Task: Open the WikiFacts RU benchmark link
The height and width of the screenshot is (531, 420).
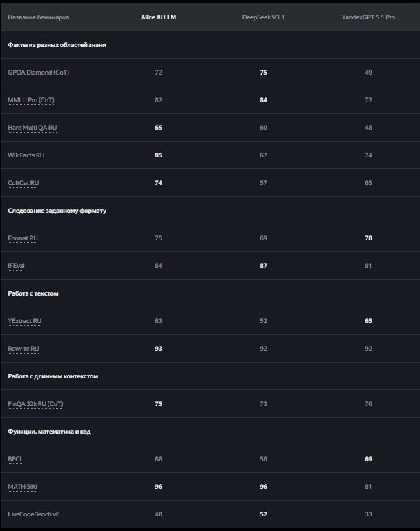Action: pyautogui.click(x=26, y=155)
